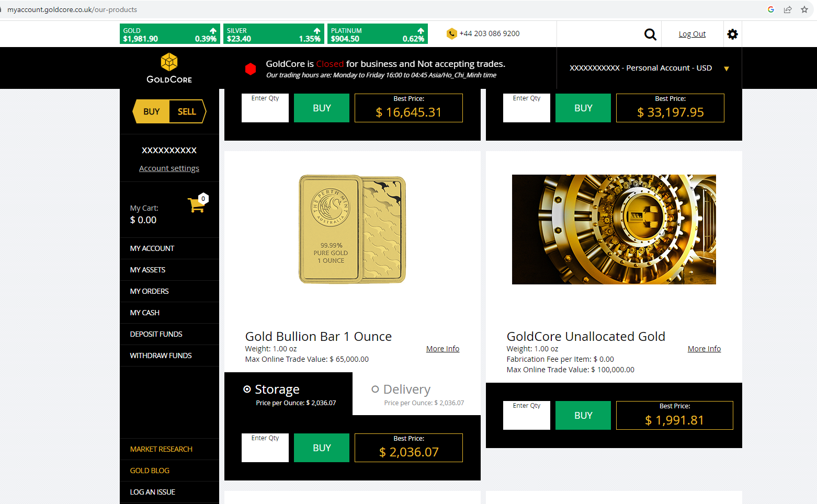Click the Google icon in address bar
The height and width of the screenshot is (504, 817).
pyautogui.click(x=770, y=9)
